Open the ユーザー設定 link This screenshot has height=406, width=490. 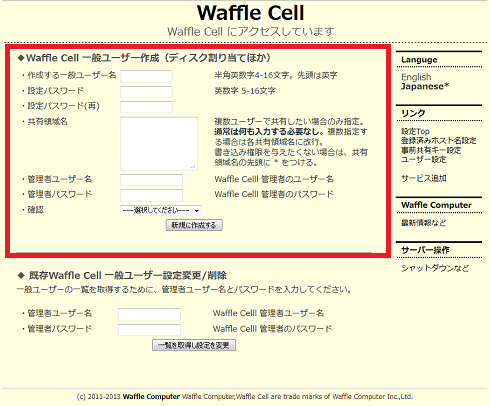(424, 159)
